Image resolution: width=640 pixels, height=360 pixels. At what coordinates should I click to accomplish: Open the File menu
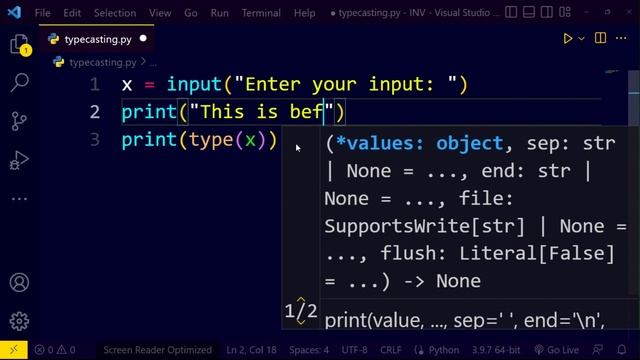tap(42, 13)
